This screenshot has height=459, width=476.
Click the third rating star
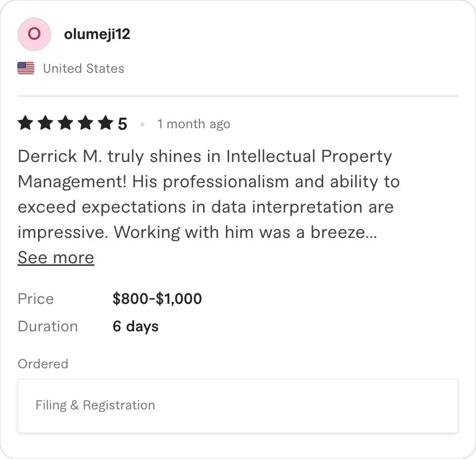point(65,124)
